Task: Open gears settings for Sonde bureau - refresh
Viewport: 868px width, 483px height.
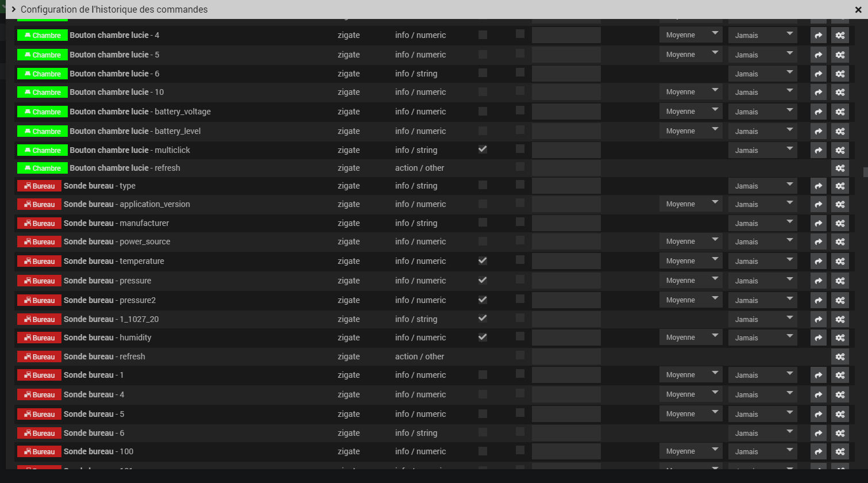Action: (x=840, y=356)
